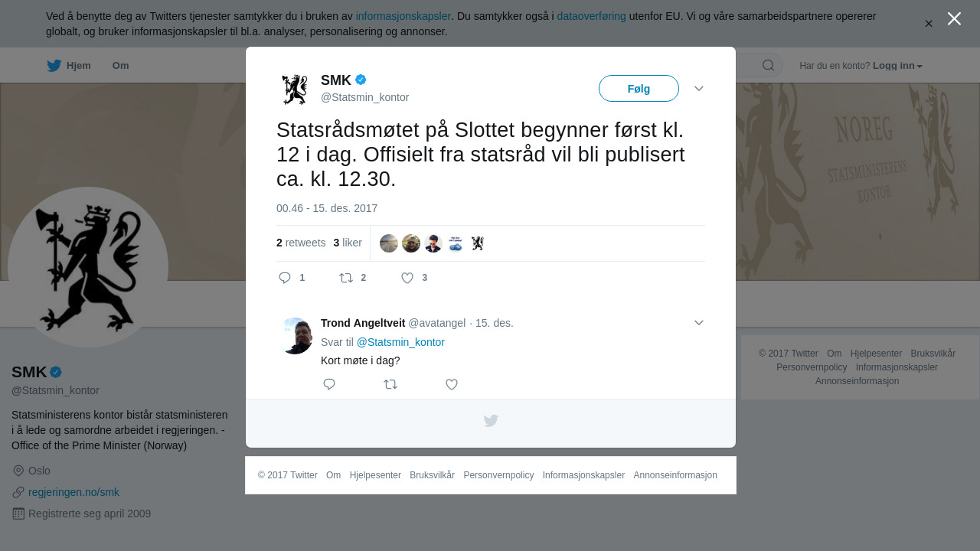Image resolution: width=980 pixels, height=551 pixels.
Task: Follow SMK with the Følg button
Action: tap(639, 89)
